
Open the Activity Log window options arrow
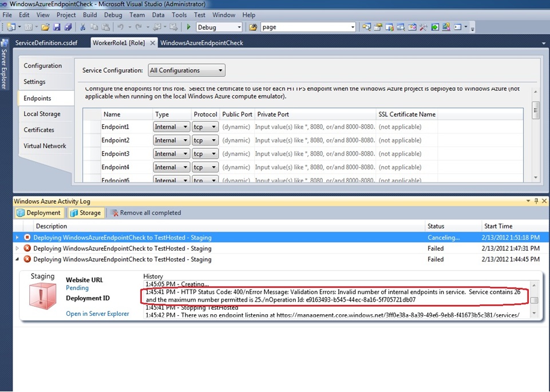point(528,201)
